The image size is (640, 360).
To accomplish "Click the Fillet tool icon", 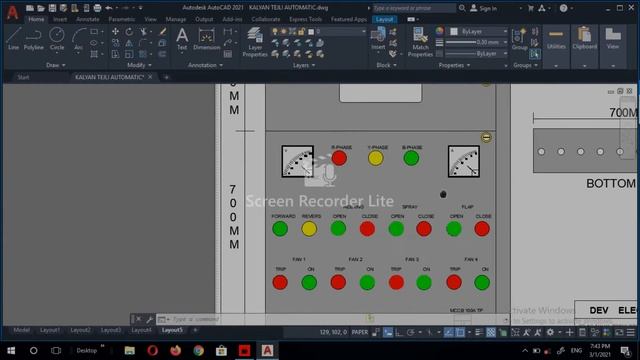I will (143, 42).
